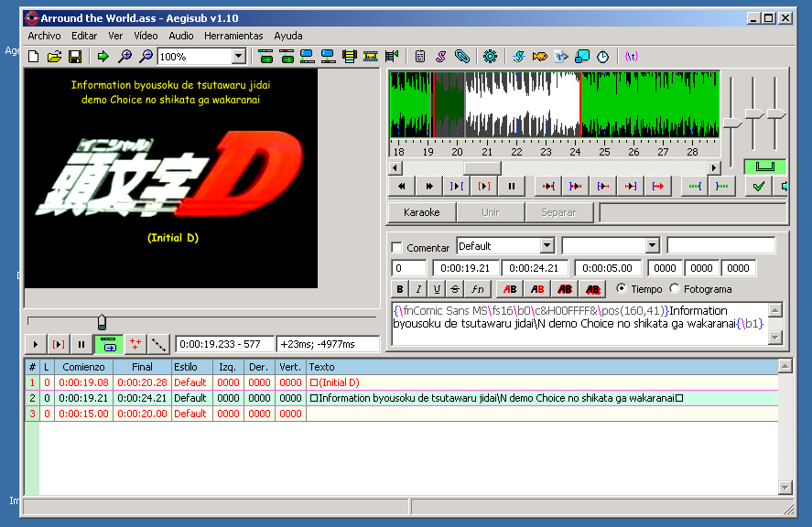812x527 pixels.
Task: Toggle Underline formatting button
Action: (x=437, y=289)
